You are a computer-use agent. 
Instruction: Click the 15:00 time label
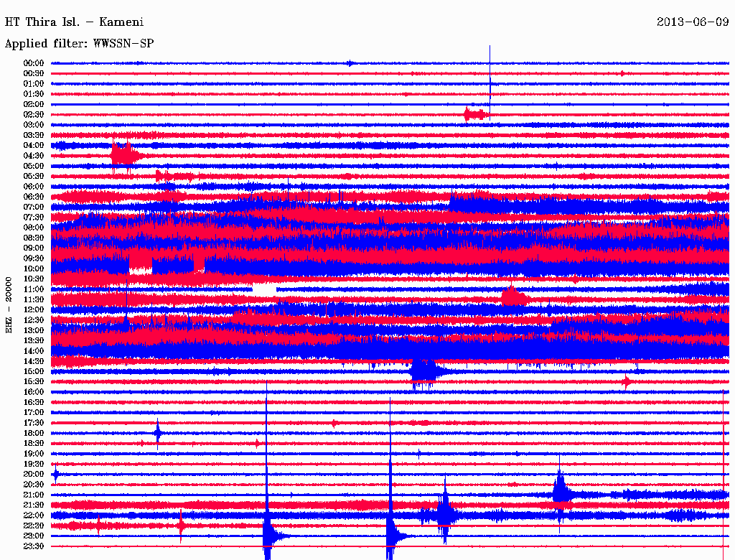point(34,371)
